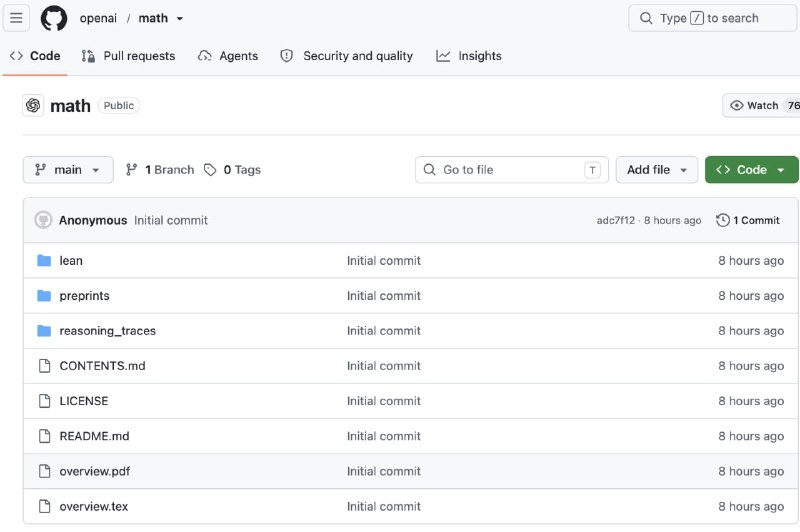Open the Anonymous author link
This screenshot has height=532, width=800.
coord(93,220)
